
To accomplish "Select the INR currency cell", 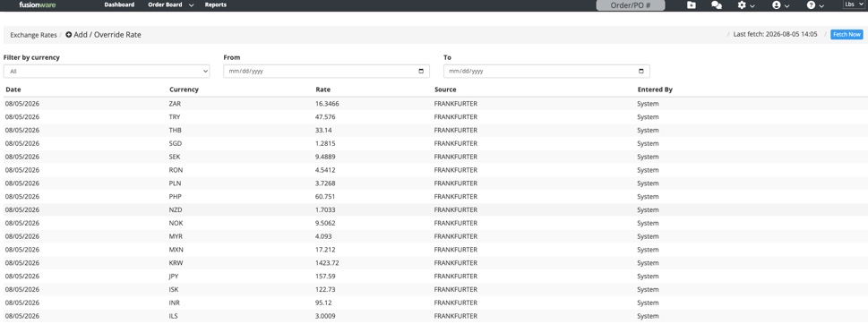I will 175,303.
